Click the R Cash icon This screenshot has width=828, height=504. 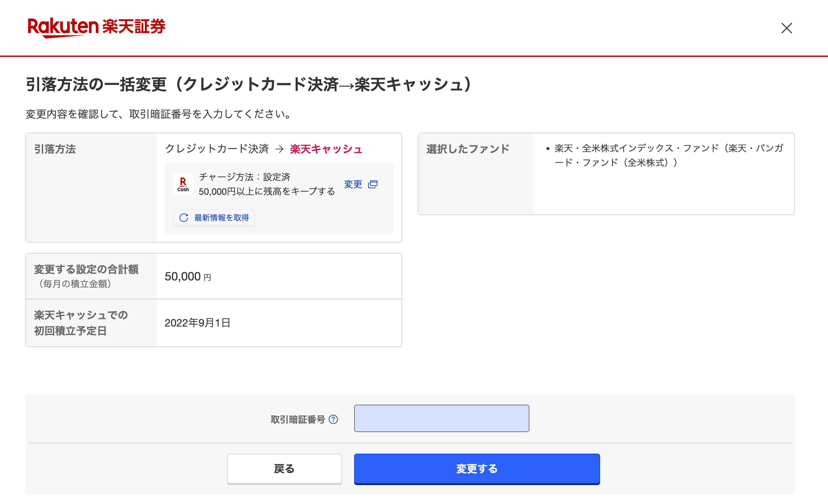click(183, 184)
